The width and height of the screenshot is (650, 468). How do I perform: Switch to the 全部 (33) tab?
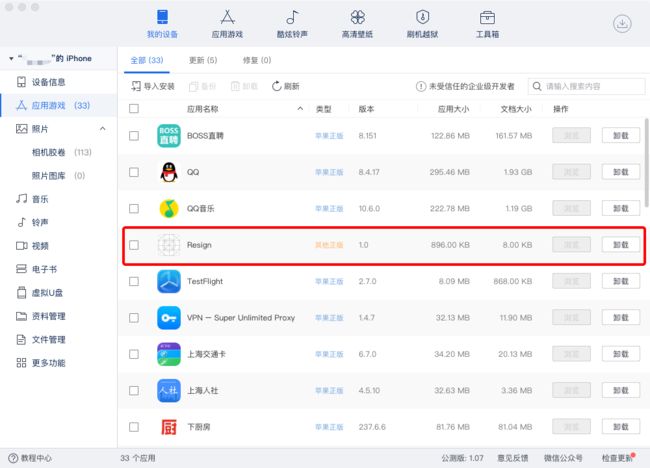[147, 61]
